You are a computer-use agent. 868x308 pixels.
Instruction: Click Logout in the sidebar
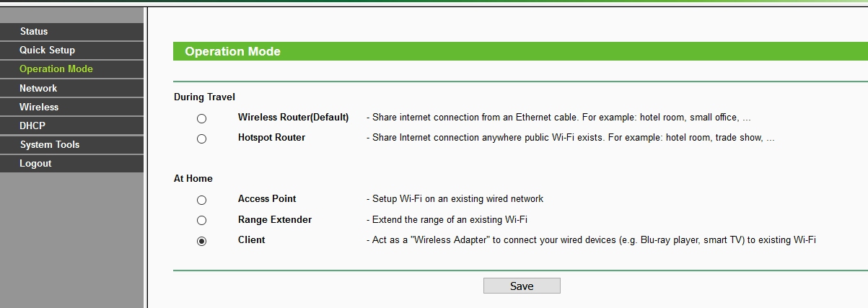[71, 163]
